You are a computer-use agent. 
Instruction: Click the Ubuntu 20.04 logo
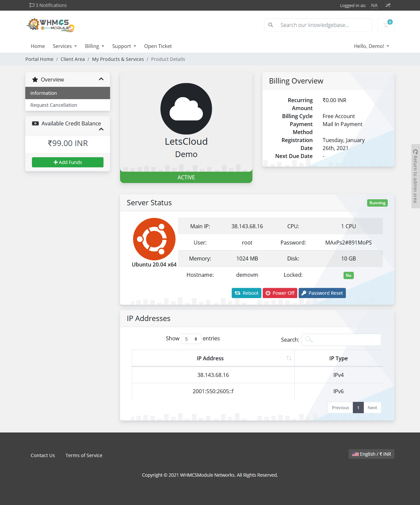(x=154, y=239)
